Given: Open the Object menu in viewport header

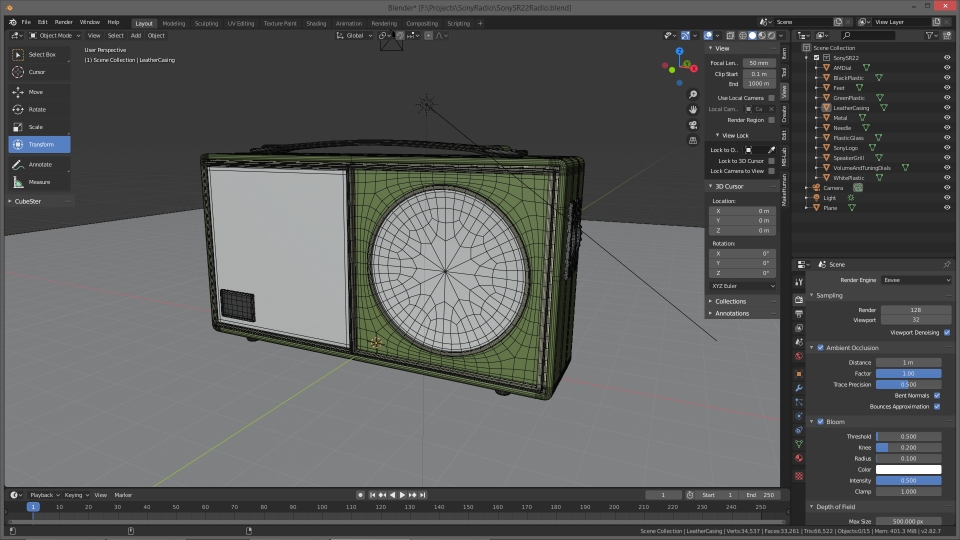Looking at the screenshot, I should coord(156,35).
